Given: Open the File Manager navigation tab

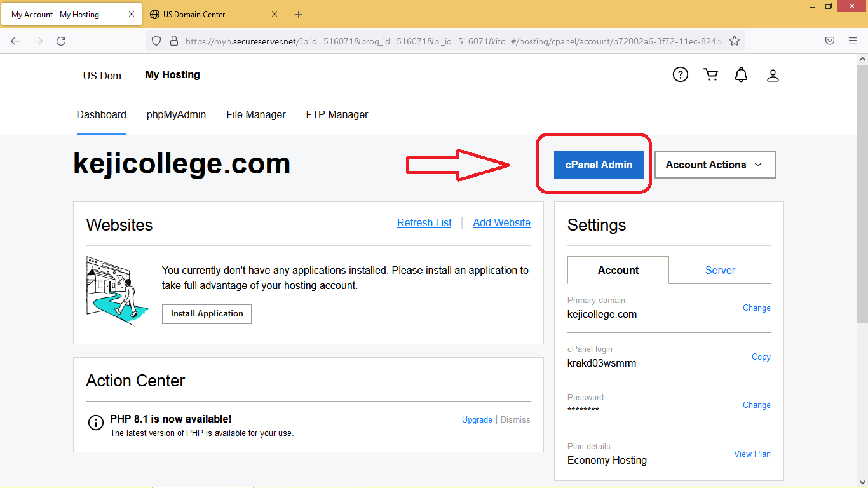Looking at the screenshot, I should [x=256, y=115].
